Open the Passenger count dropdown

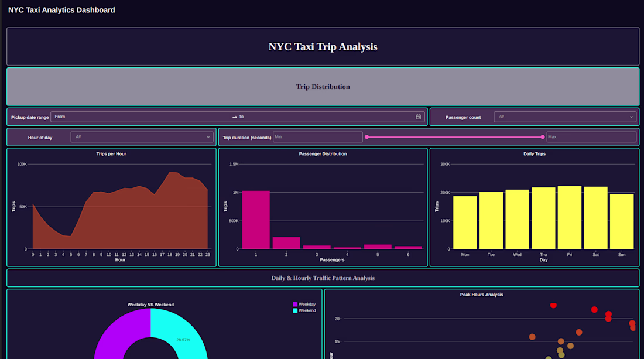tap(565, 117)
